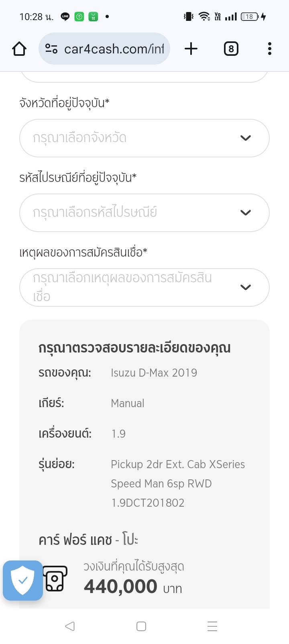
Task: Expand postal code list via chevron arrow
Action: [x=245, y=213]
